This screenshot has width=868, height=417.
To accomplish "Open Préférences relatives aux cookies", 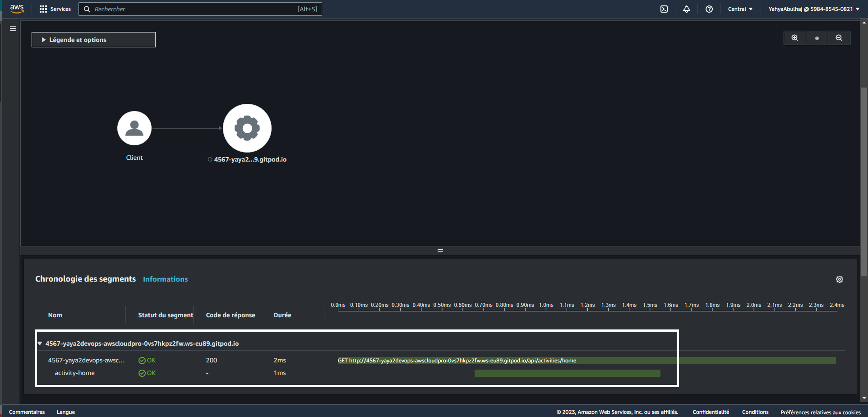I will click(x=821, y=412).
